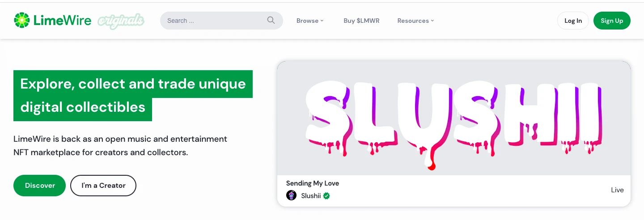Expand the Resources menu
The image size is (644, 220).
413,21
